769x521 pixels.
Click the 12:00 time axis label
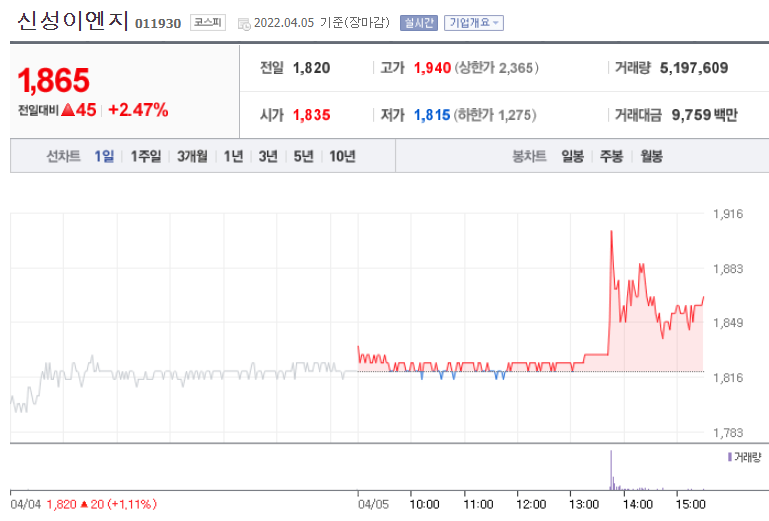coord(531,504)
